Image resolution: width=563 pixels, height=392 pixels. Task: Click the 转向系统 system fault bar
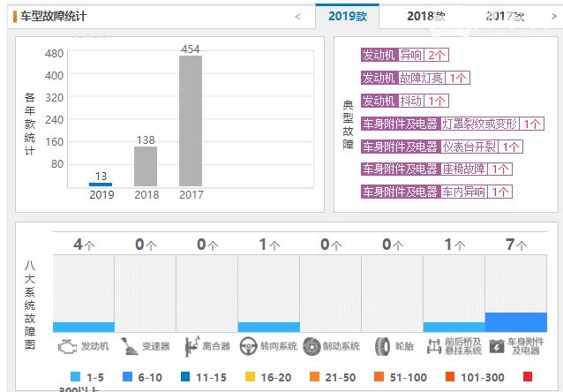(x=269, y=327)
